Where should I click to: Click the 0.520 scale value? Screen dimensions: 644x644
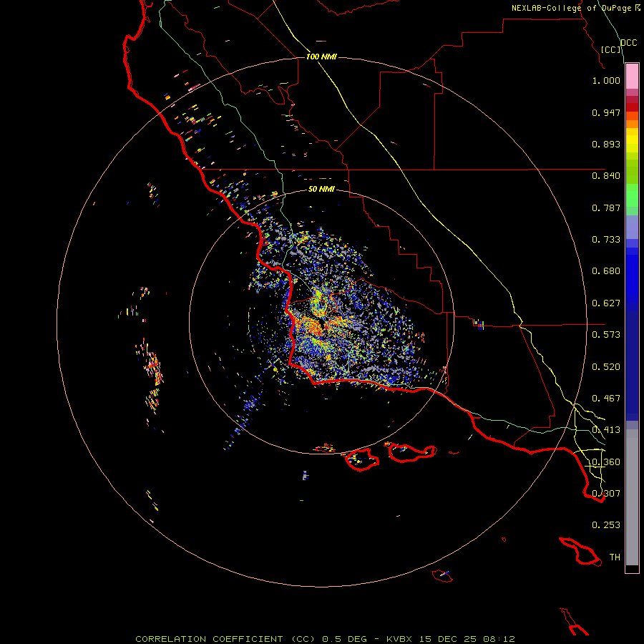click(x=606, y=367)
